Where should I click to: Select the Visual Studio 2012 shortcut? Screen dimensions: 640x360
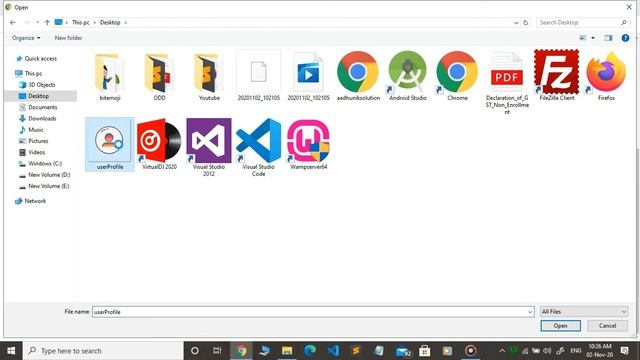point(209,148)
